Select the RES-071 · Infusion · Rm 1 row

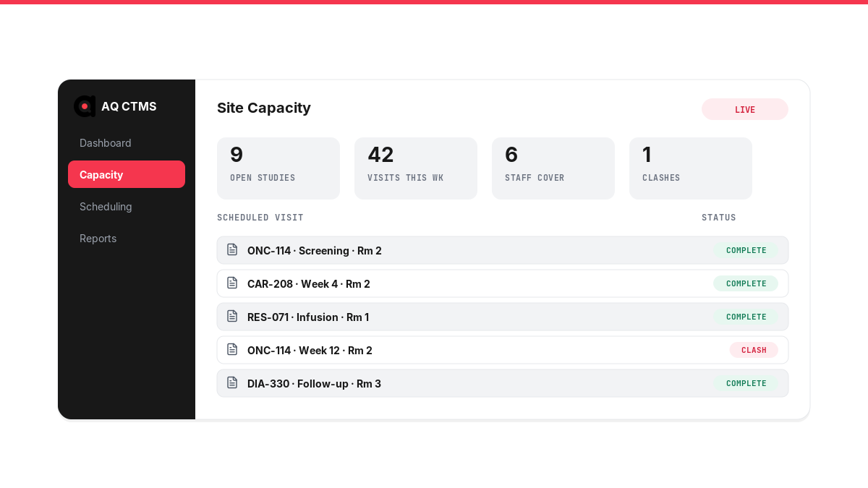503,317
